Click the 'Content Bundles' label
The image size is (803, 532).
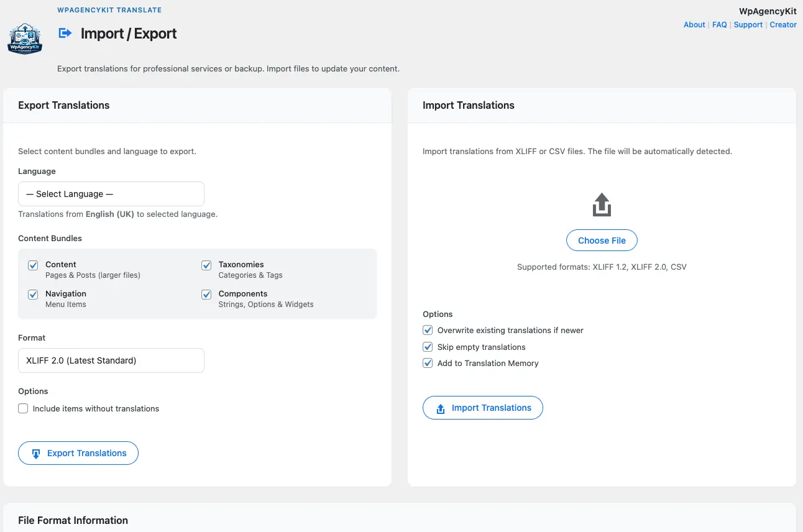[x=50, y=238]
